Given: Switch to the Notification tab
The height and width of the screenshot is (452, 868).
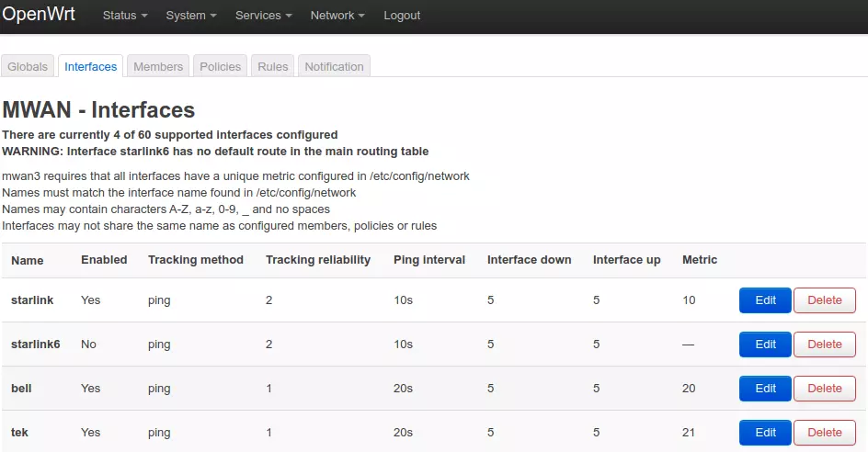Looking at the screenshot, I should (x=335, y=66).
